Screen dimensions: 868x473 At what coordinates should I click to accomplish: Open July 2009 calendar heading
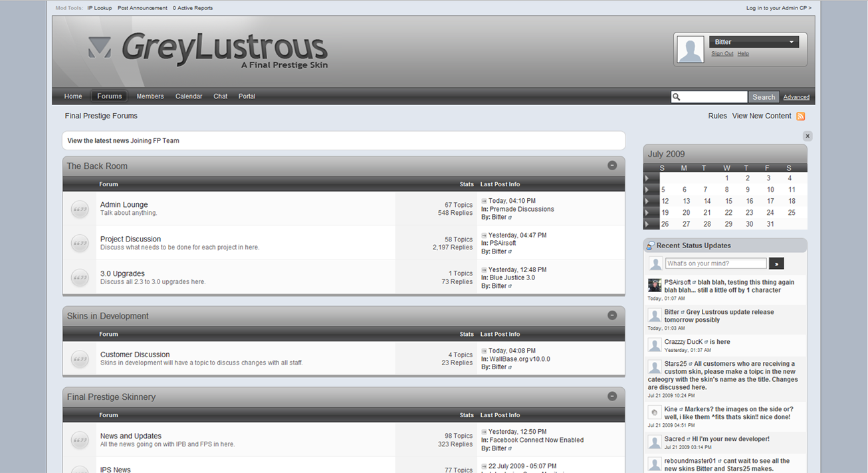(666, 154)
